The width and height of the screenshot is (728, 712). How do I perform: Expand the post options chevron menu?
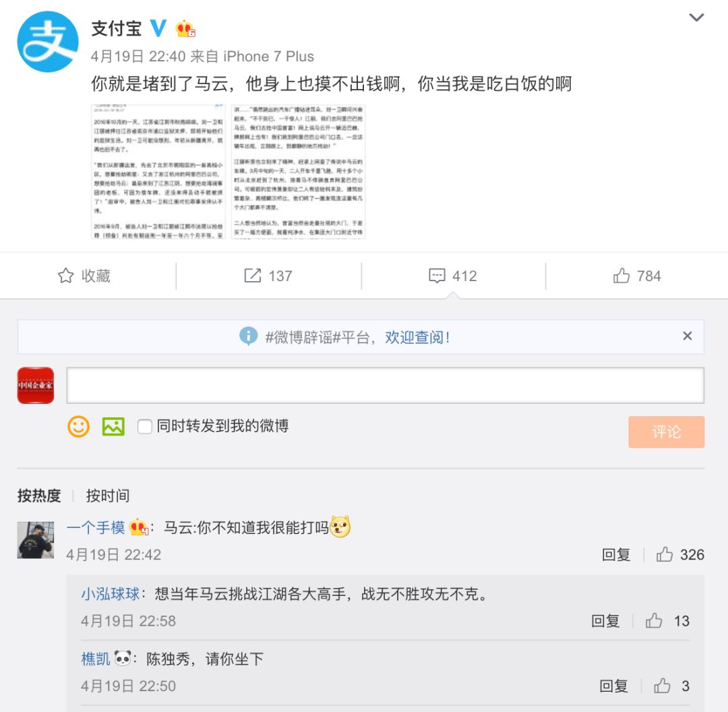tap(696, 18)
